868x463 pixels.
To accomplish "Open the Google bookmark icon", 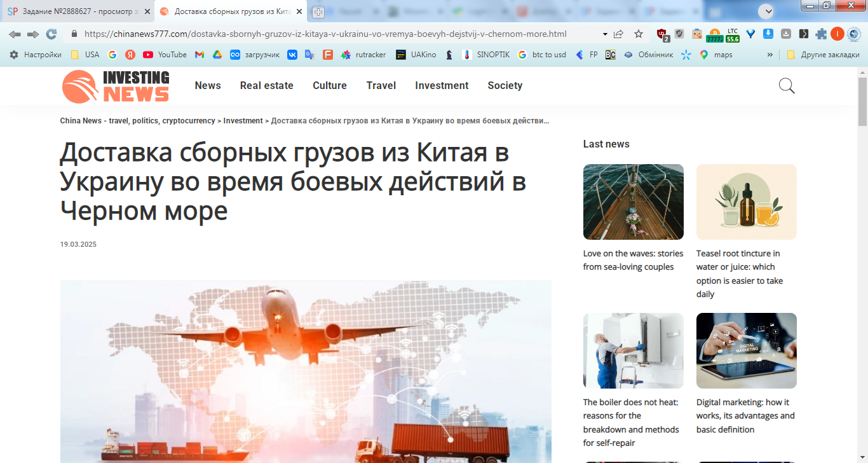I will pyautogui.click(x=112, y=55).
